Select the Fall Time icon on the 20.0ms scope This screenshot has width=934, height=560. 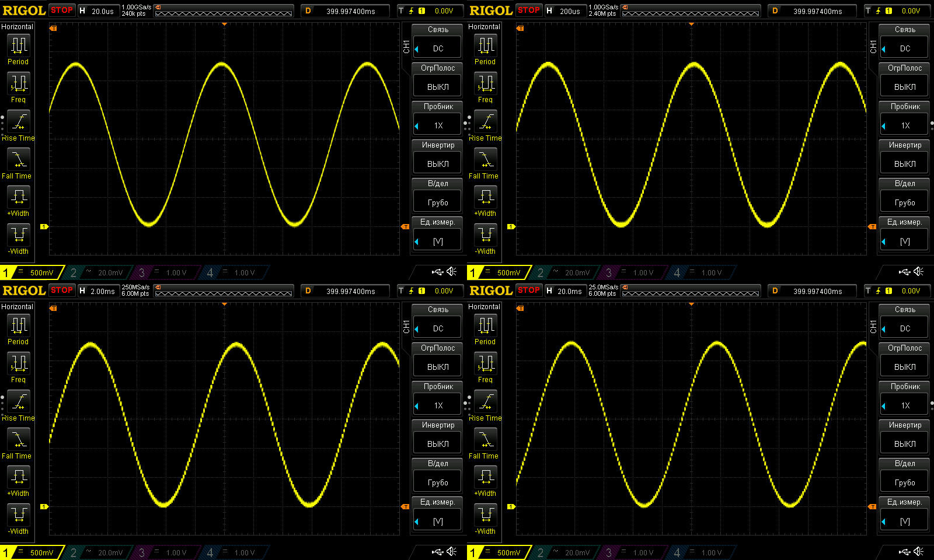click(x=485, y=439)
